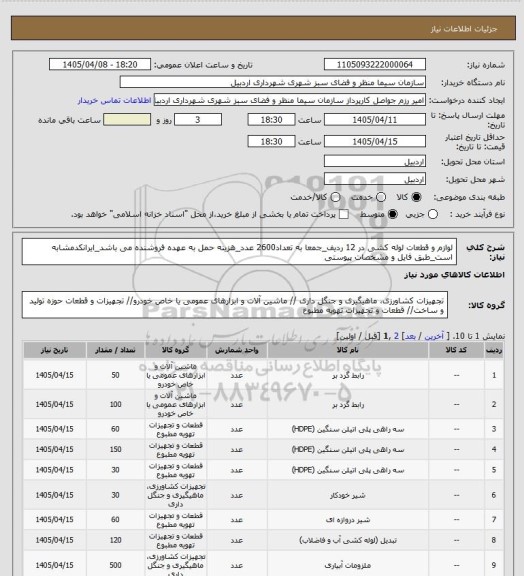Click the empty remaining hours field
Image resolution: width=524 pixels, height=576 pixels.
[127, 120]
